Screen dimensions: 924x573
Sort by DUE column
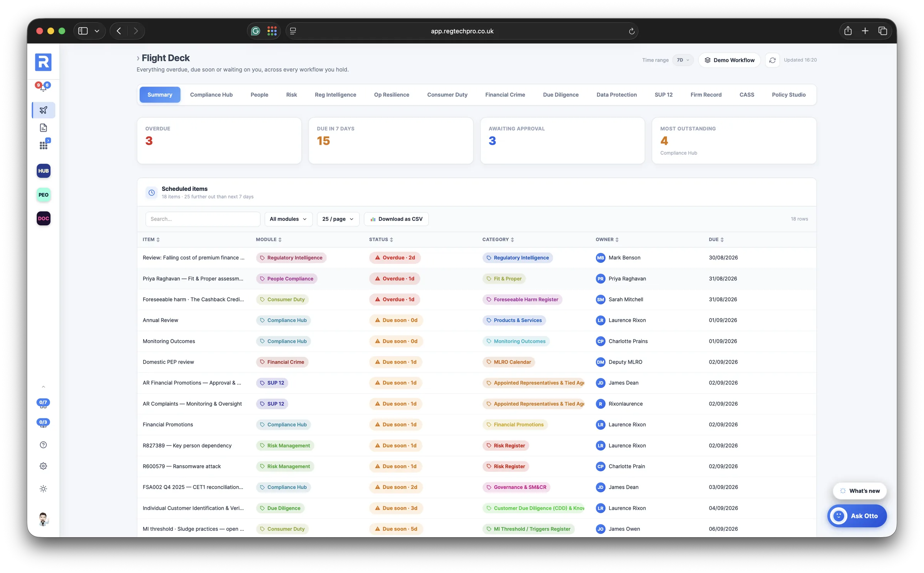pyautogui.click(x=716, y=239)
